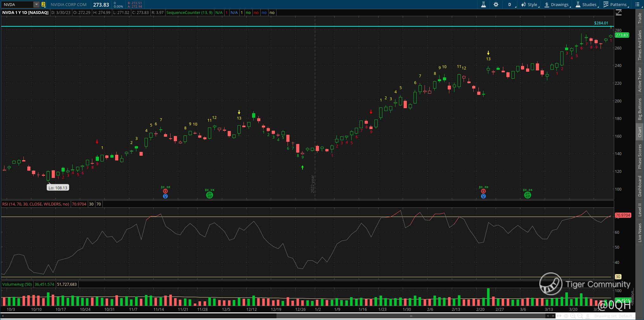Open the D timeframe dropdown

pos(510,4)
